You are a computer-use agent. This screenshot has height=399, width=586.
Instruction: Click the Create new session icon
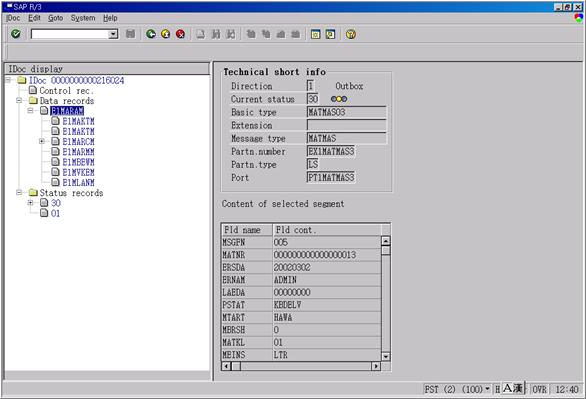(x=315, y=34)
